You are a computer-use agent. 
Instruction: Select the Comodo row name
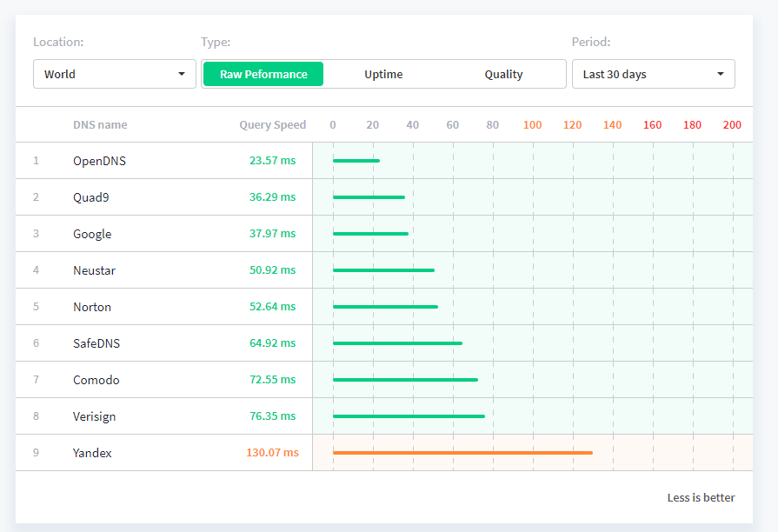[96, 380]
